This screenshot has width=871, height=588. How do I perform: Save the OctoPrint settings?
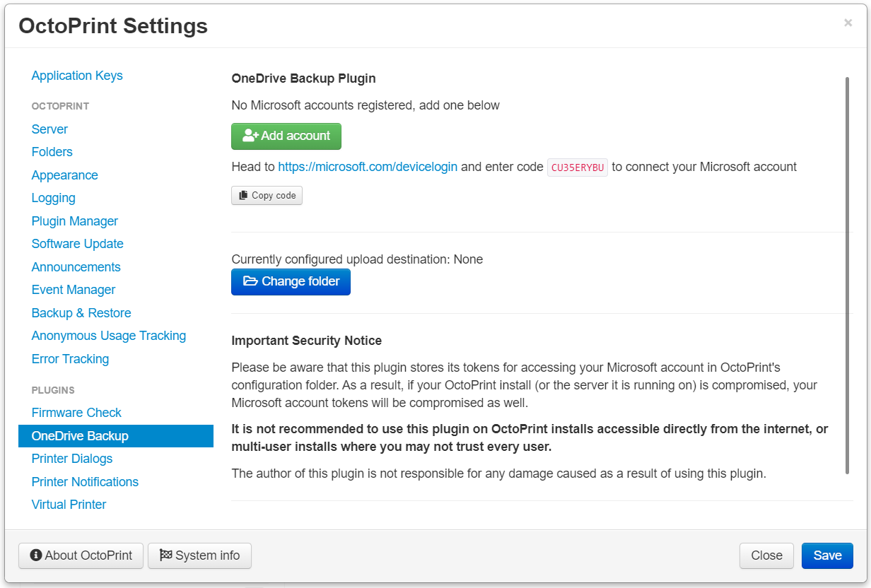coord(827,555)
